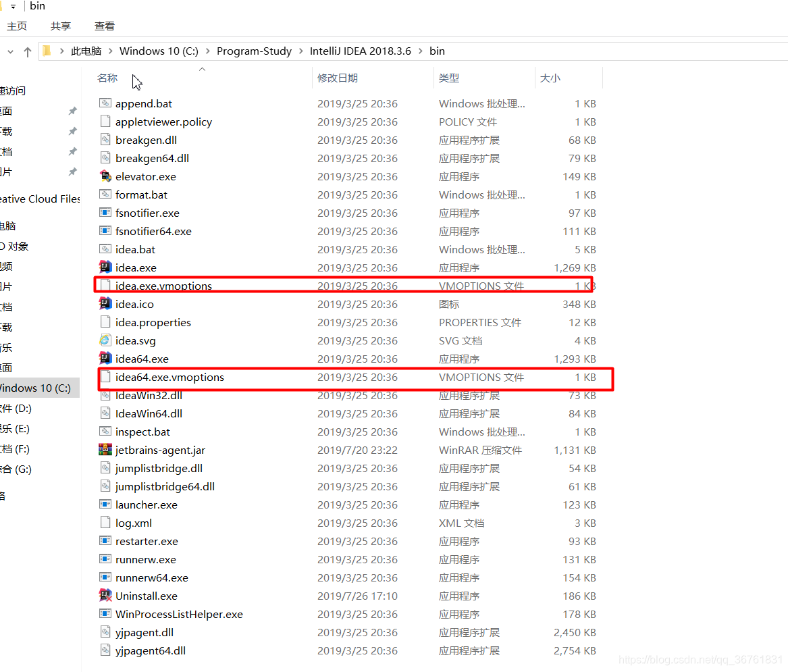Select breakgen64.dll file icon
Image resolution: width=788 pixels, height=672 pixels.
105,158
